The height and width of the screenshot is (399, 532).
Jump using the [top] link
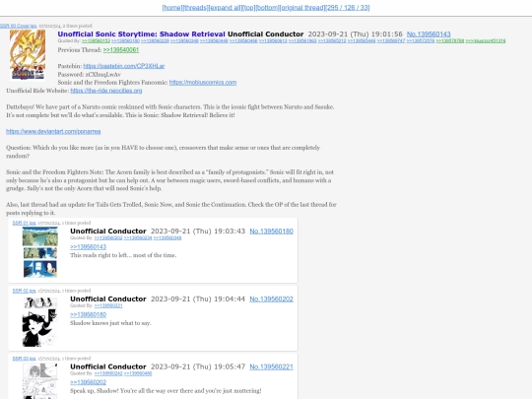[x=249, y=8]
